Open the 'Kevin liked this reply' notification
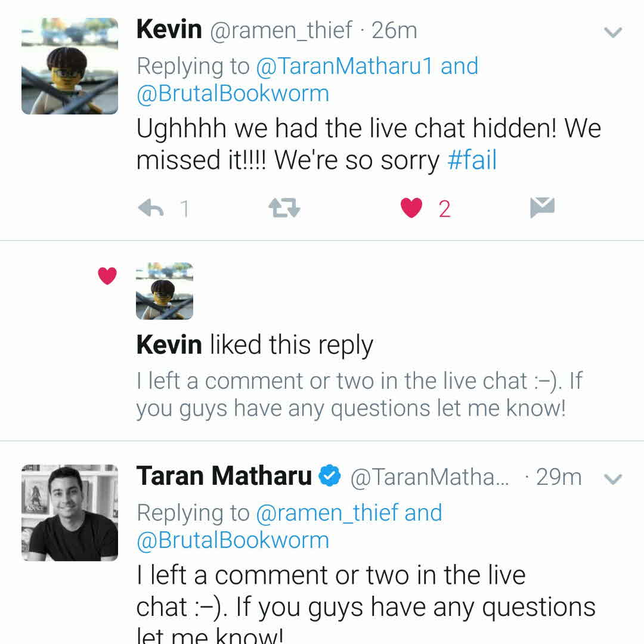The image size is (644, 644). 255,345
